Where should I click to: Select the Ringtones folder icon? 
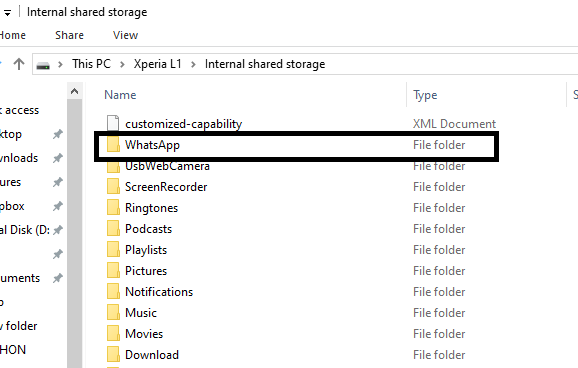click(113, 207)
